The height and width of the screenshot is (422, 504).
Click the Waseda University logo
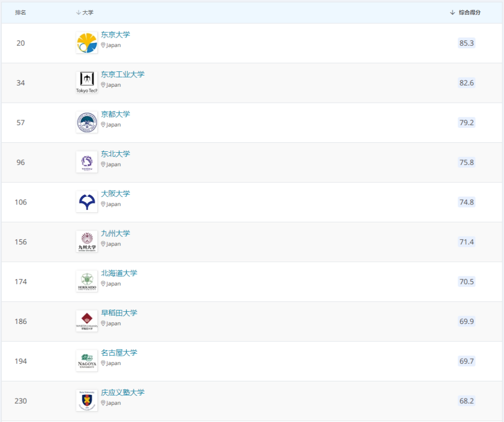(87, 321)
